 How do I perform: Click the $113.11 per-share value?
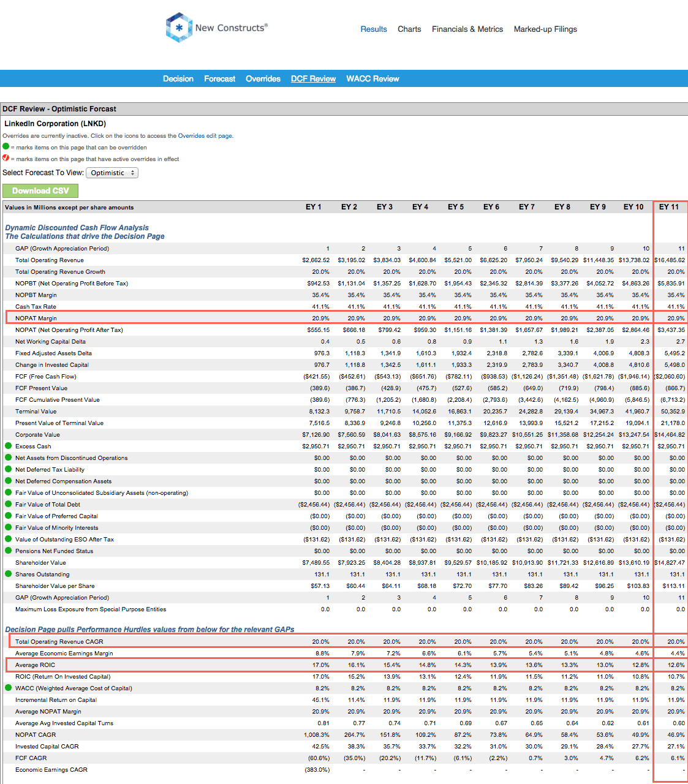point(674,586)
